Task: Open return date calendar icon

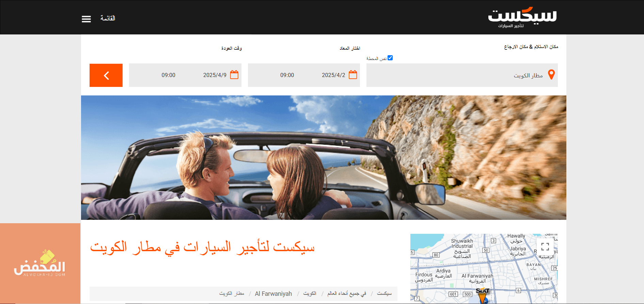Action: (234, 75)
